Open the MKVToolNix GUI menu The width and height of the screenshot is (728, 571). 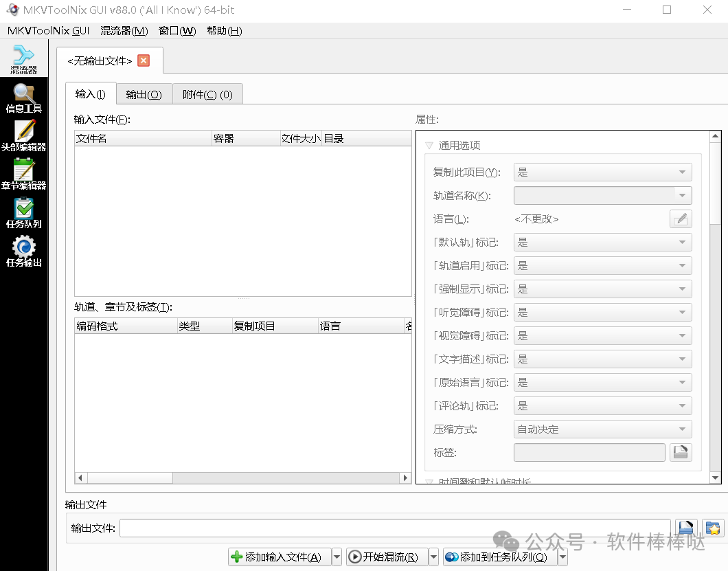coord(48,31)
